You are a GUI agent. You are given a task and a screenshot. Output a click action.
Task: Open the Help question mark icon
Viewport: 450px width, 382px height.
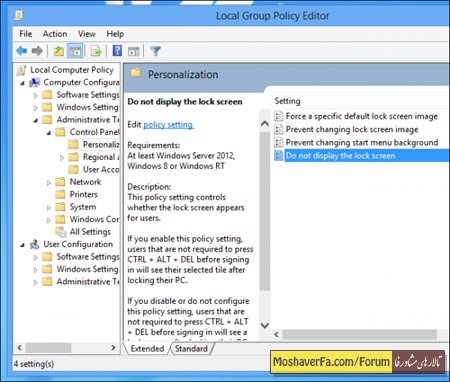pyautogui.click(x=117, y=51)
